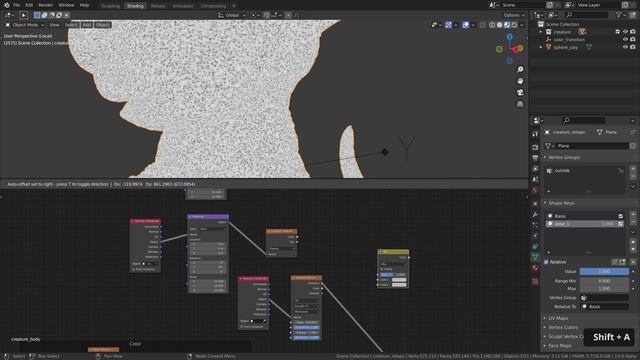This screenshot has width=640, height=360.
Task: Switch to the Animation workspace tab
Action: click(x=182, y=6)
